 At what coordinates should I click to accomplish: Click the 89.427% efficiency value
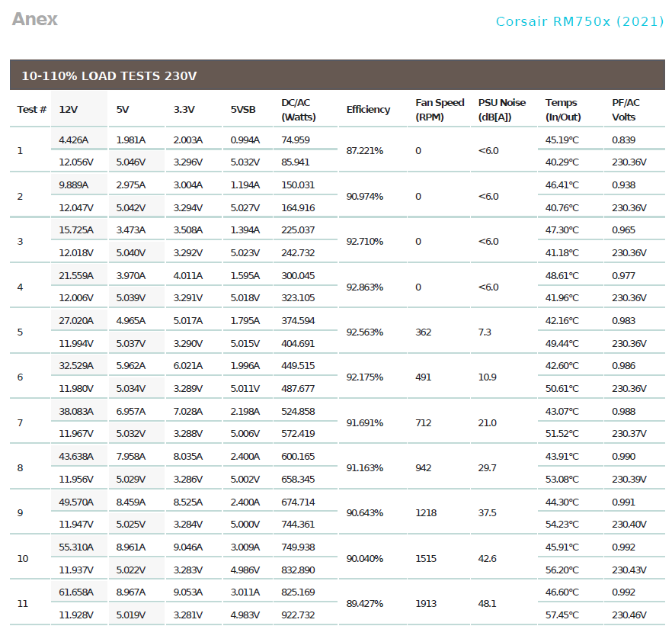365,604
